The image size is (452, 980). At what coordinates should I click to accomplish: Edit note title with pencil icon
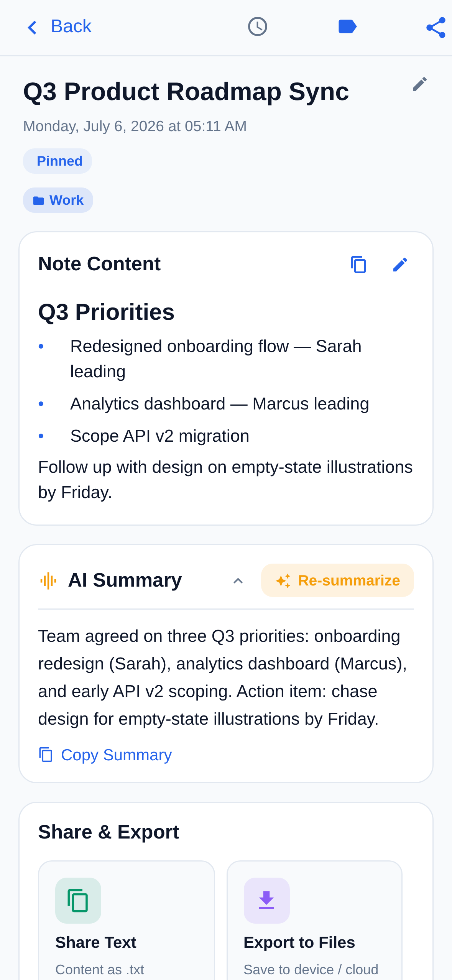coord(420,84)
